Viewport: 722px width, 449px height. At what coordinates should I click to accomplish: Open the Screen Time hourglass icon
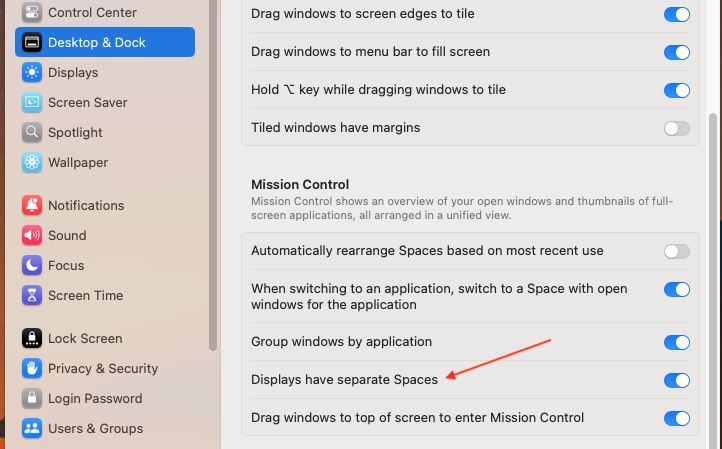click(x=32, y=295)
